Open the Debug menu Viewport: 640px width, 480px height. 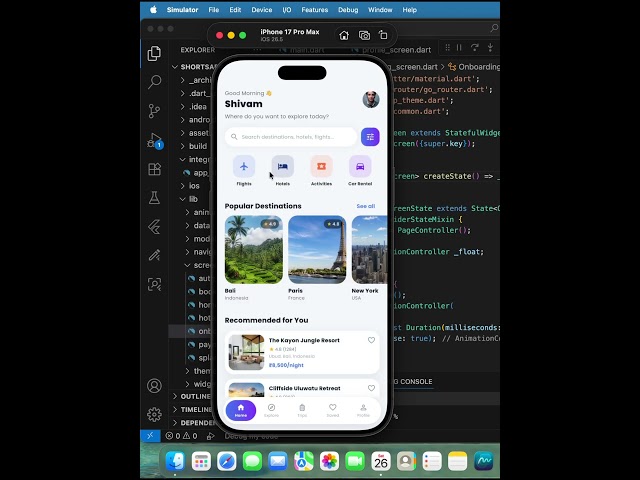348,10
